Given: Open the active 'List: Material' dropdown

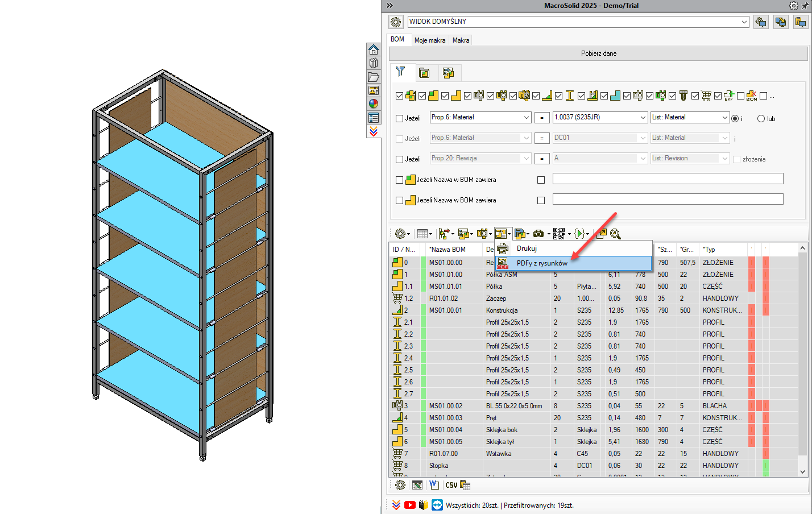Looking at the screenshot, I should [690, 117].
